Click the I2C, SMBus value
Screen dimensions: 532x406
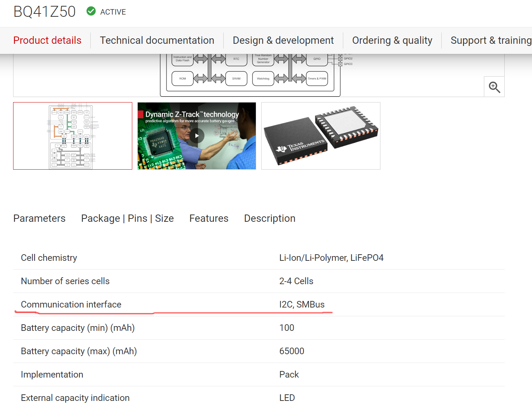tap(302, 304)
